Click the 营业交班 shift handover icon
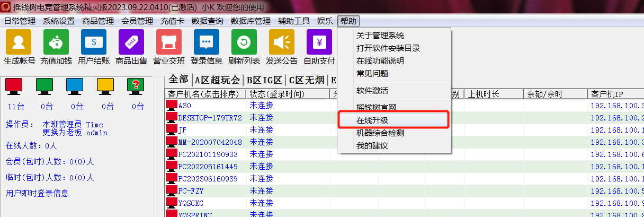This screenshot has width=644, height=217. click(x=169, y=42)
